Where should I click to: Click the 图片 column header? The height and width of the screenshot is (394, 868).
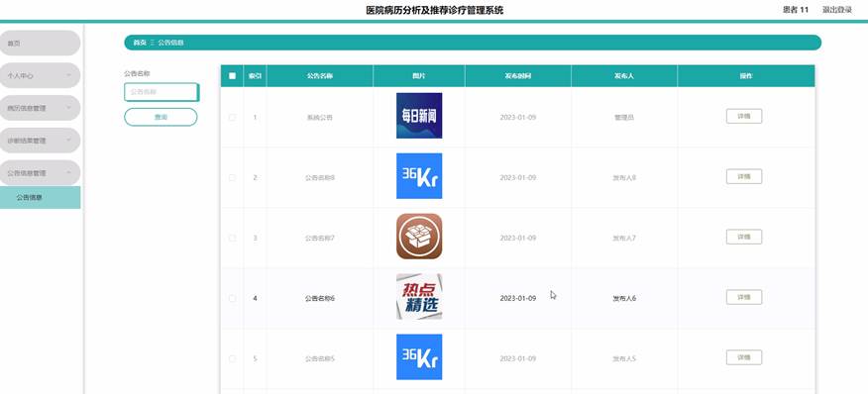click(x=419, y=76)
